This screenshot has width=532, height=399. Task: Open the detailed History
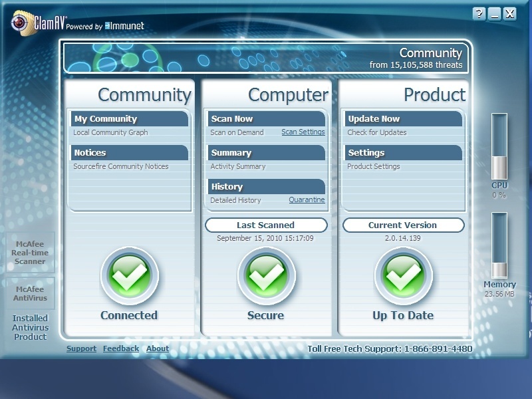(x=267, y=187)
